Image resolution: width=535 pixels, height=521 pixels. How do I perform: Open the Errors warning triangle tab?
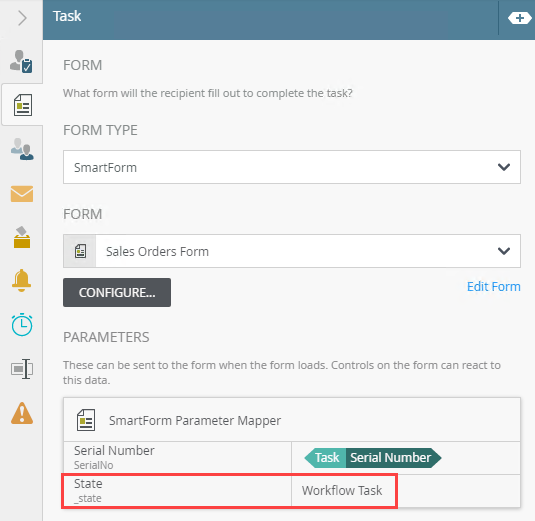coord(22,413)
